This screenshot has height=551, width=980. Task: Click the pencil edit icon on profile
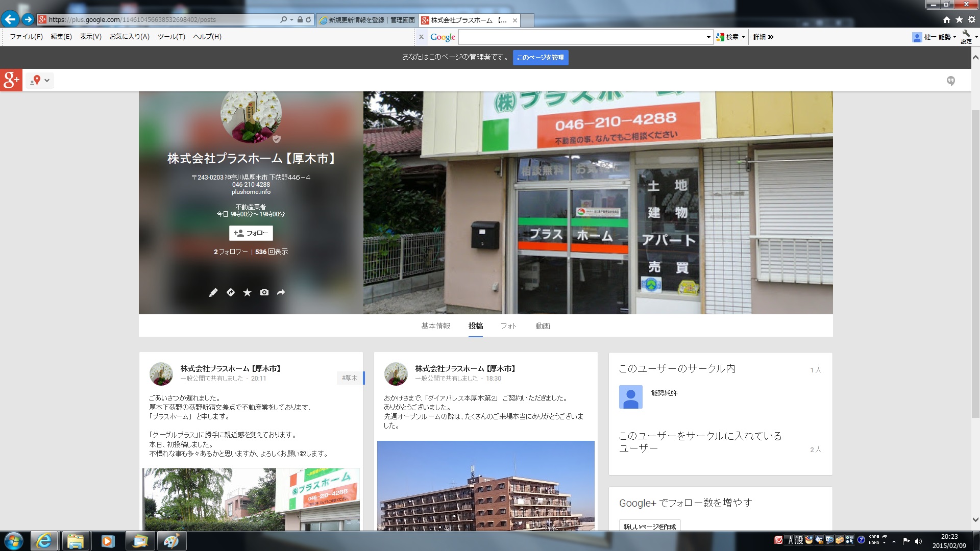pos(213,292)
